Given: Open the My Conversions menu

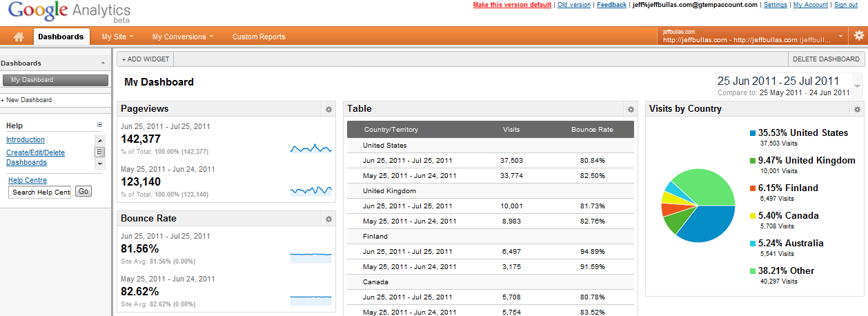Looking at the screenshot, I should coord(183,37).
